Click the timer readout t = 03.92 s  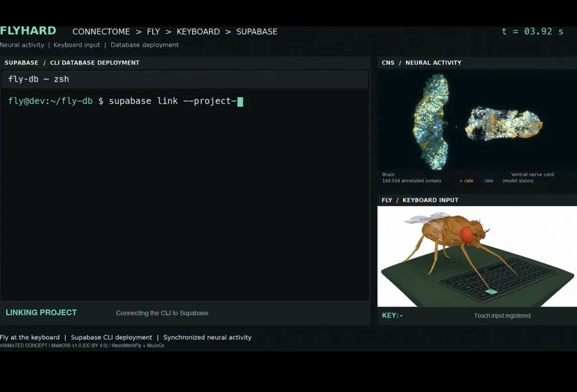[532, 31]
